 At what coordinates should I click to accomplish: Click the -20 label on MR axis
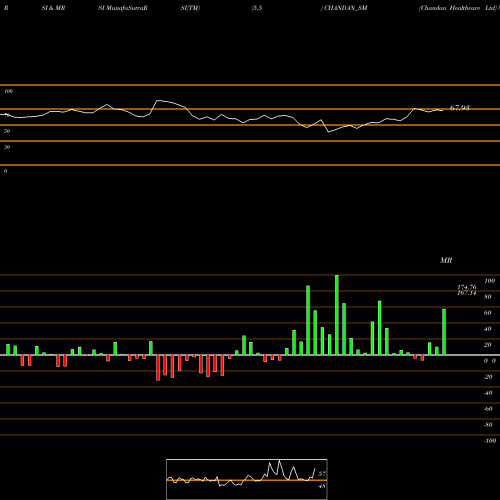(x=488, y=377)
